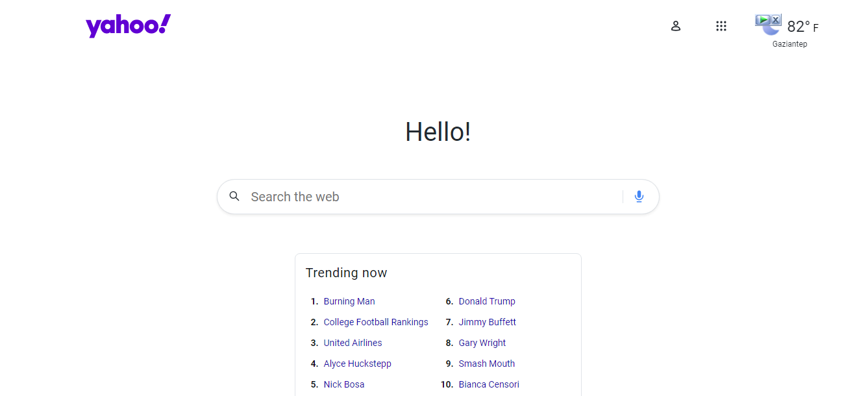The image size is (868, 396).
Task: Open Jimmy Buffett trending link
Action: (x=488, y=322)
